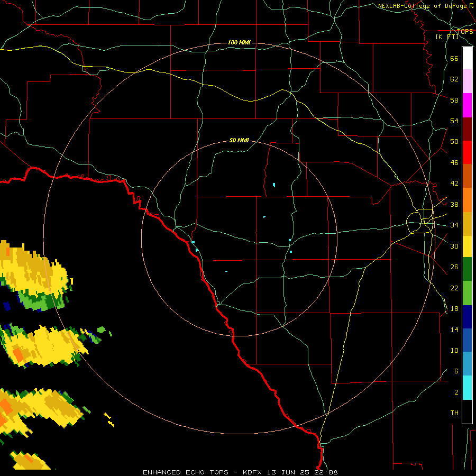Click the 6 legend value

point(456,371)
